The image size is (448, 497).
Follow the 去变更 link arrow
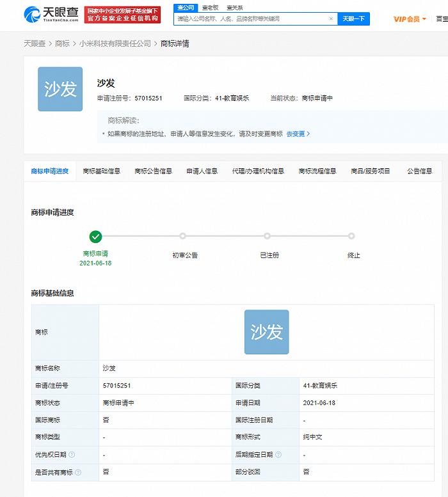click(298, 134)
